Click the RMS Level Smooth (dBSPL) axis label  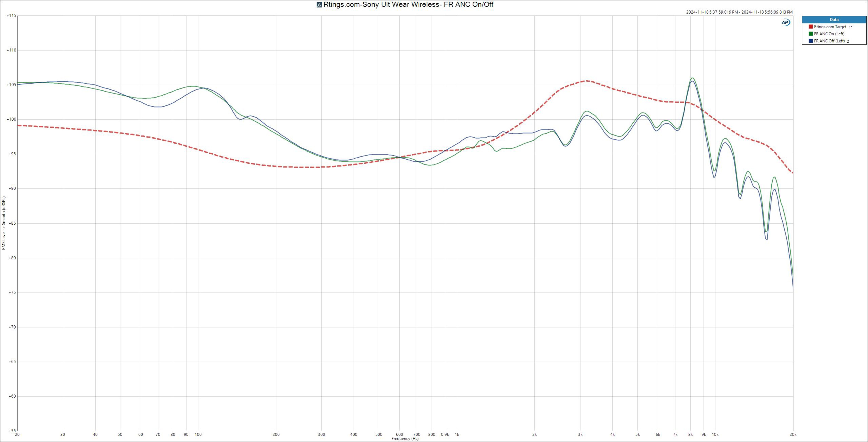point(4,223)
